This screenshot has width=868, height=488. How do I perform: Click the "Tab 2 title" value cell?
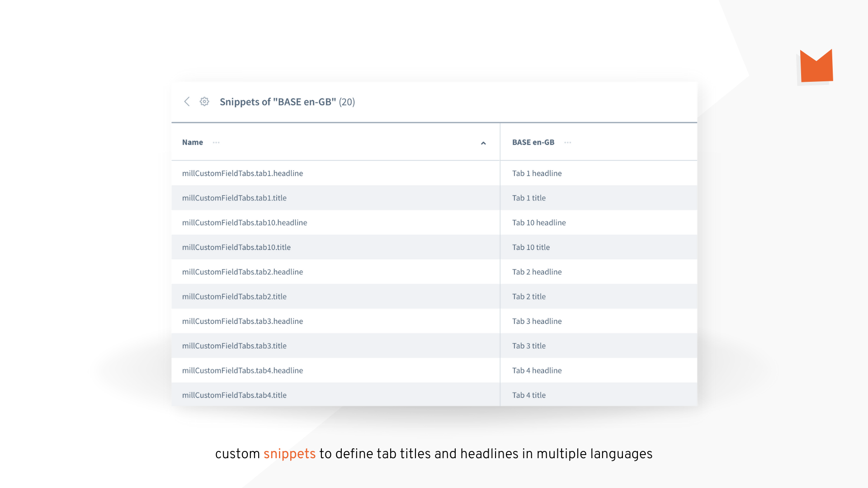coord(599,296)
